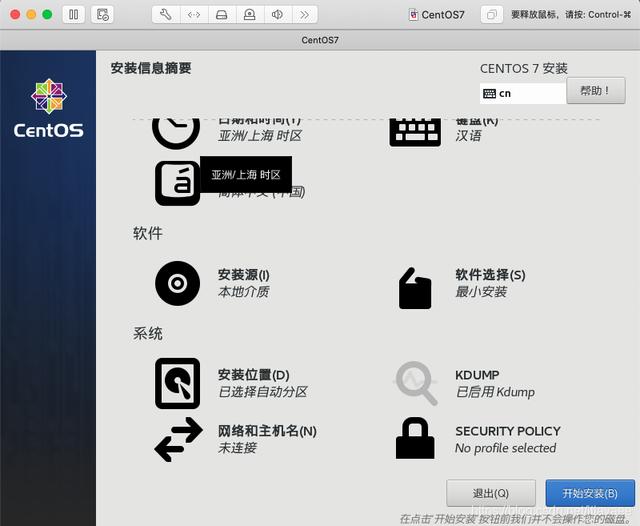
Task: Click the window view mode button
Action: pyautogui.click(x=492, y=15)
